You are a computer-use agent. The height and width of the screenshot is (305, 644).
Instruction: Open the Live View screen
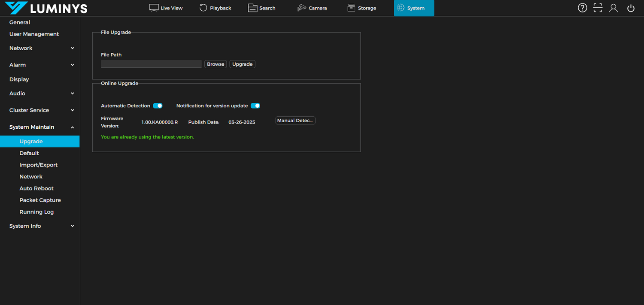(166, 8)
